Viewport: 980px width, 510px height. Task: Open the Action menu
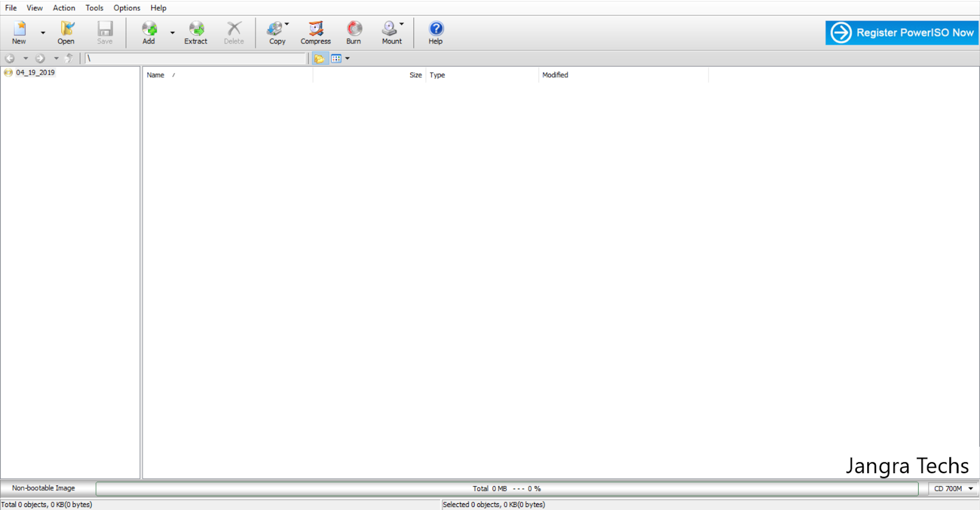click(64, 8)
